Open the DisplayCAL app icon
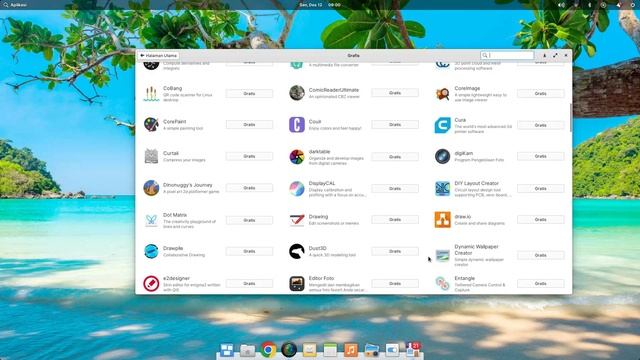640x360 pixels. [297, 189]
